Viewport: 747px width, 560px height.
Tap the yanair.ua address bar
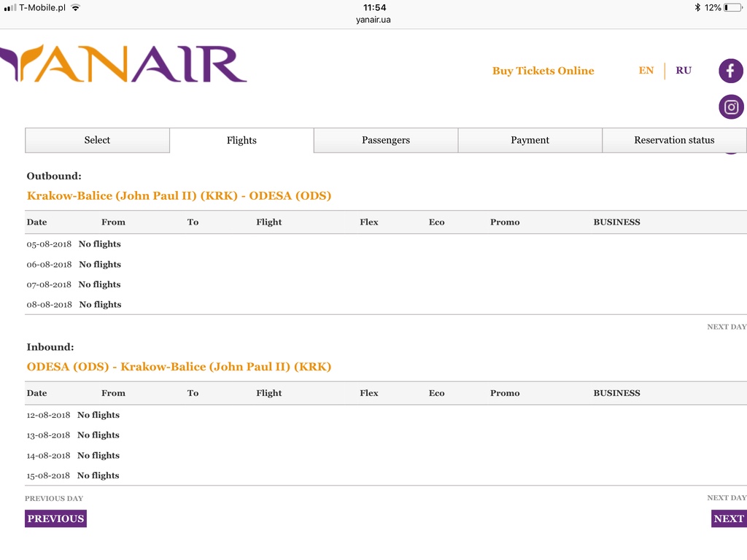click(x=373, y=20)
